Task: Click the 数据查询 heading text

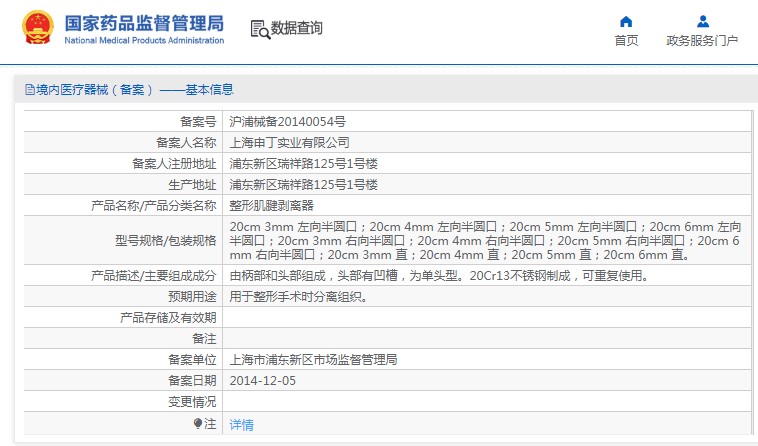Action: point(297,29)
